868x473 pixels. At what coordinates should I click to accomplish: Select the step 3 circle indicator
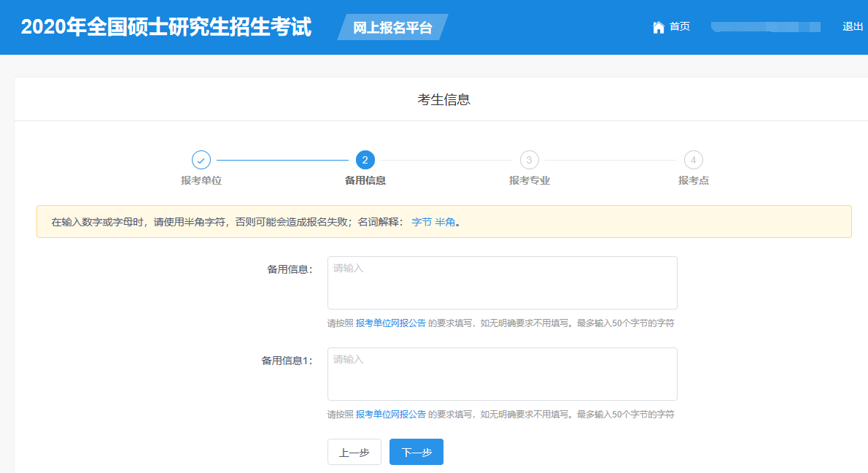coord(530,160)
